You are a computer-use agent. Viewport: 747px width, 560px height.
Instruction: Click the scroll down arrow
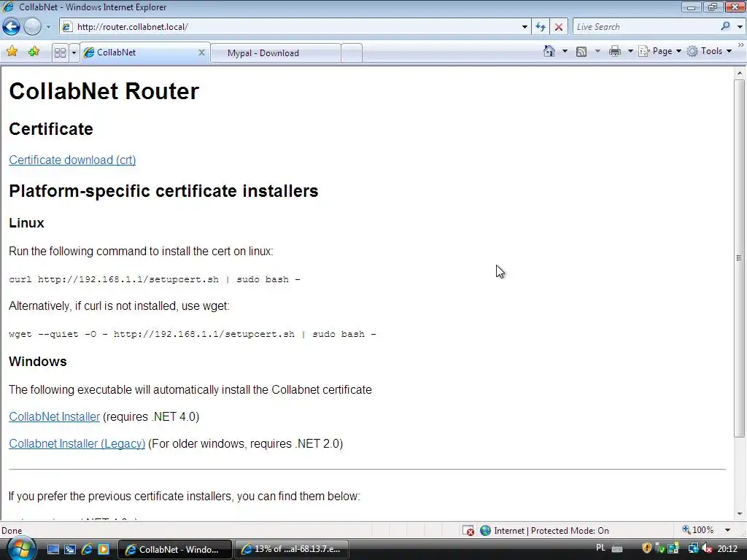pyautogui.click(x=740, y=514)
